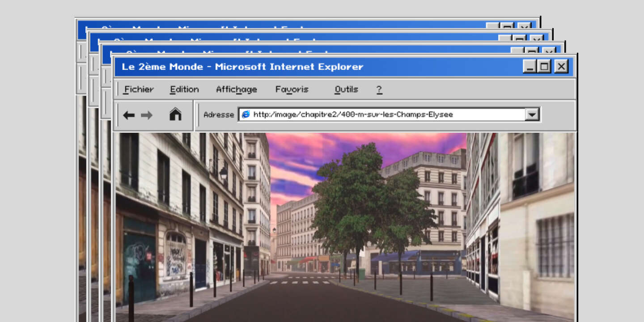
Task: Click the Adresse label
Action: tap(219, 114)
